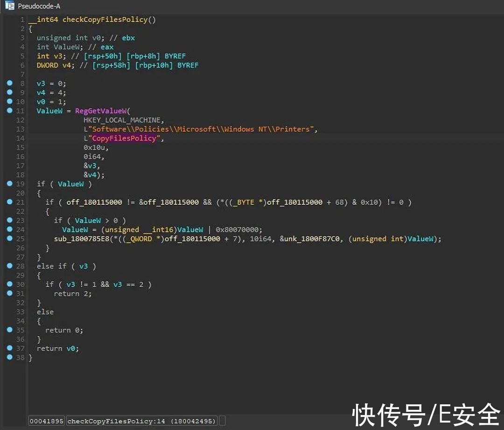This screenshot has height=430, width=504.
Task: Click function name checkCopyFilesPolicy on line 1
Action: pos(105,20)
